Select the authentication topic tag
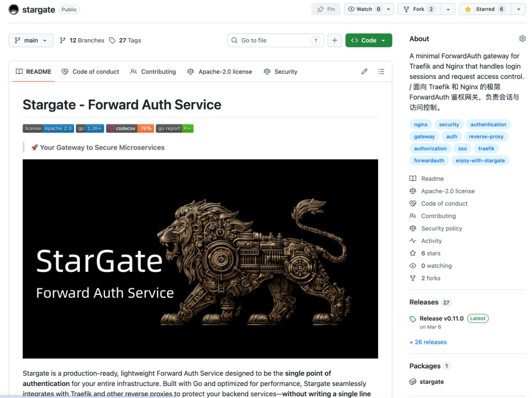The height and width of the screenshot is (398, 532). 488,125
